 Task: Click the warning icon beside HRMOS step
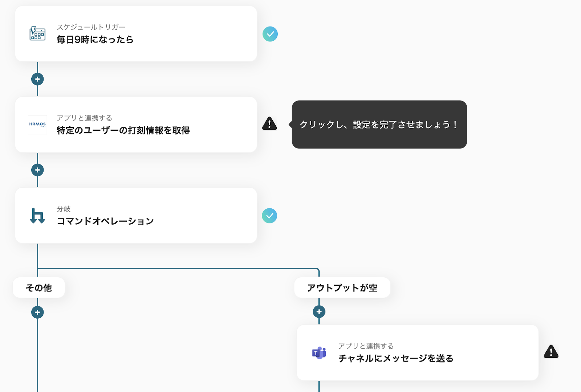(x=269, y=124)
